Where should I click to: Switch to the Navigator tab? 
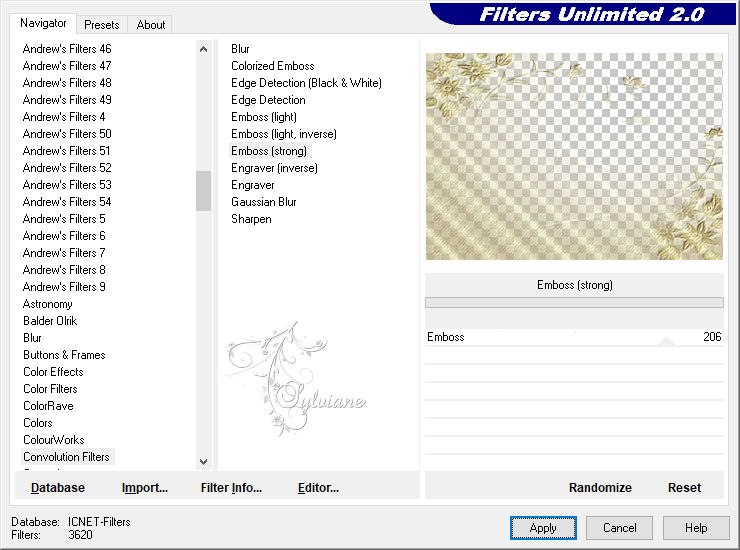click(43, 23)
